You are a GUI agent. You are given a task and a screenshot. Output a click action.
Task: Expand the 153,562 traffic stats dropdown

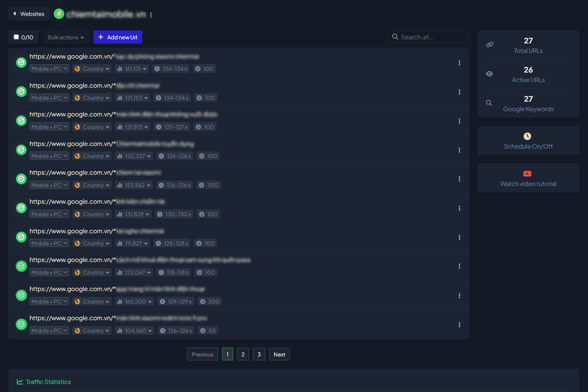(134, 185)
